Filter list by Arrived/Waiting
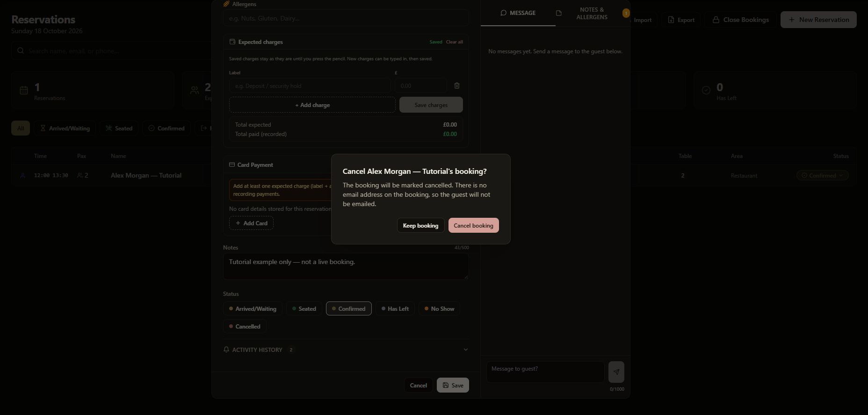 (x=65, y=128)
